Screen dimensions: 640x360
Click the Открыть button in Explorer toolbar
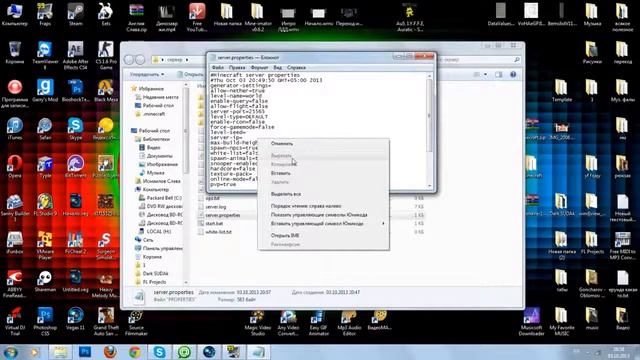coord(190,74)
